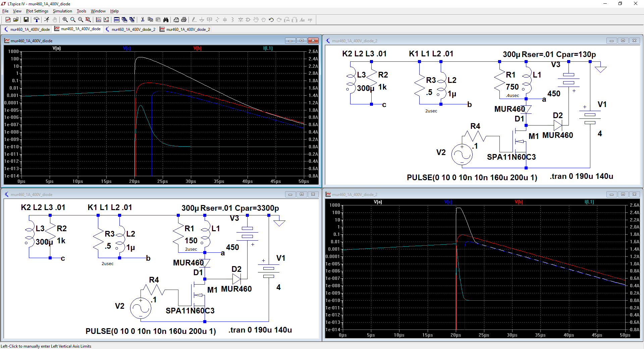Select the Component gate tool icon
The width and height of the screenshot is (644, 349).
248,20
